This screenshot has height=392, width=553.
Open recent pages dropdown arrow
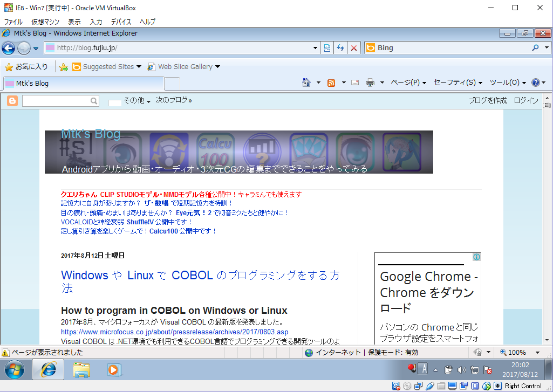coord(36,49)
